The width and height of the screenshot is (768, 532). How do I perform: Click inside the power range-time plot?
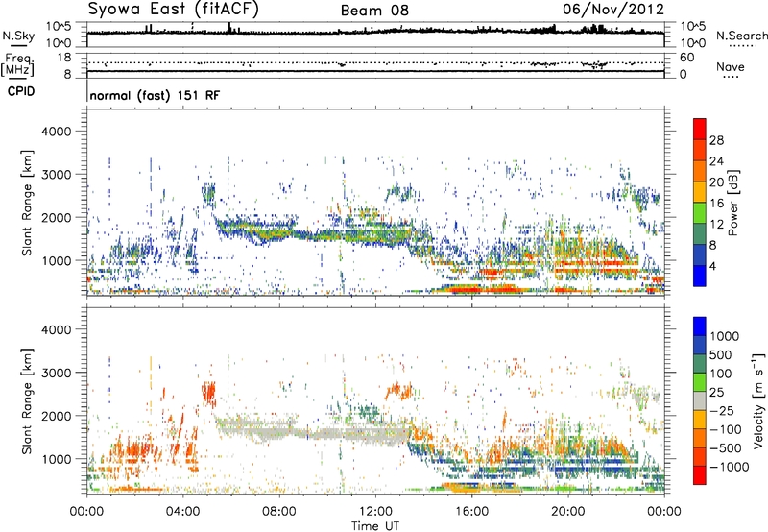point(375,203)
